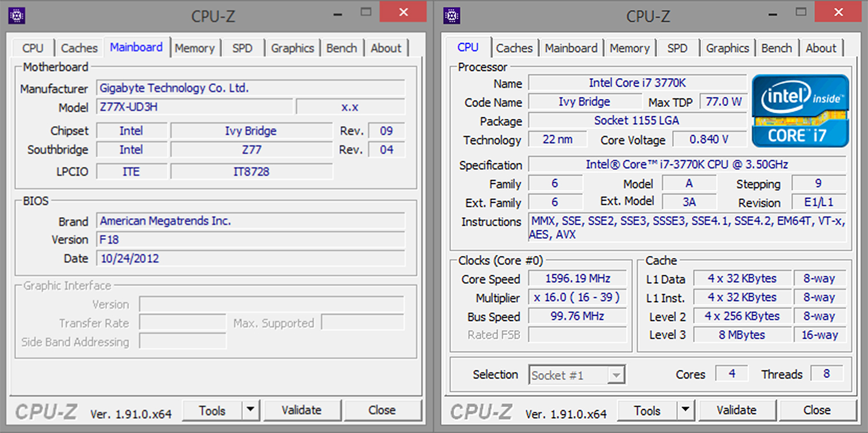Click Level 2 cache value 4 x 256 KBytes
Viewport: 868px width, 433px height.
tap(742, 316)
